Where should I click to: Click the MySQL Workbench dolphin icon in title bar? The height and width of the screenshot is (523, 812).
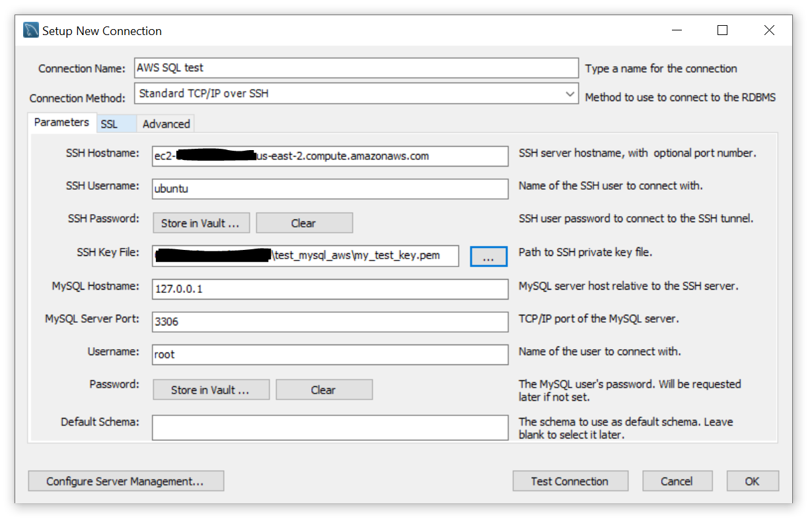click(x=31, y=30)
